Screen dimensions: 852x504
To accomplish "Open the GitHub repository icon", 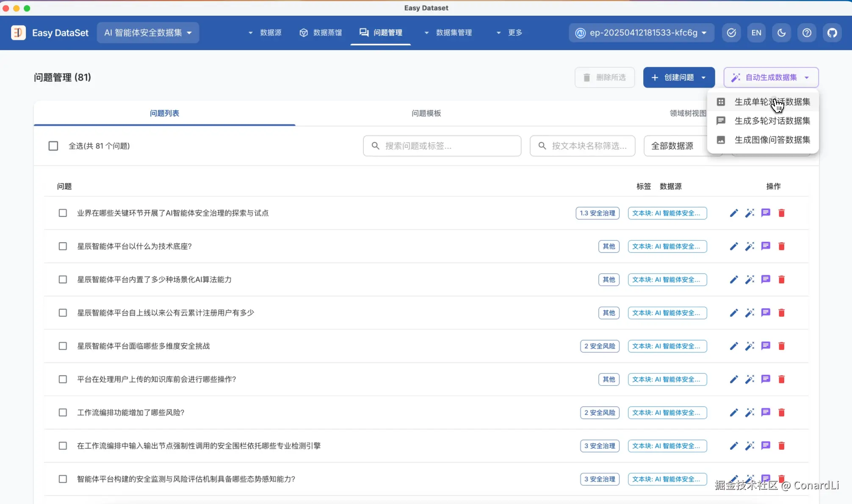I will point(832,33).
